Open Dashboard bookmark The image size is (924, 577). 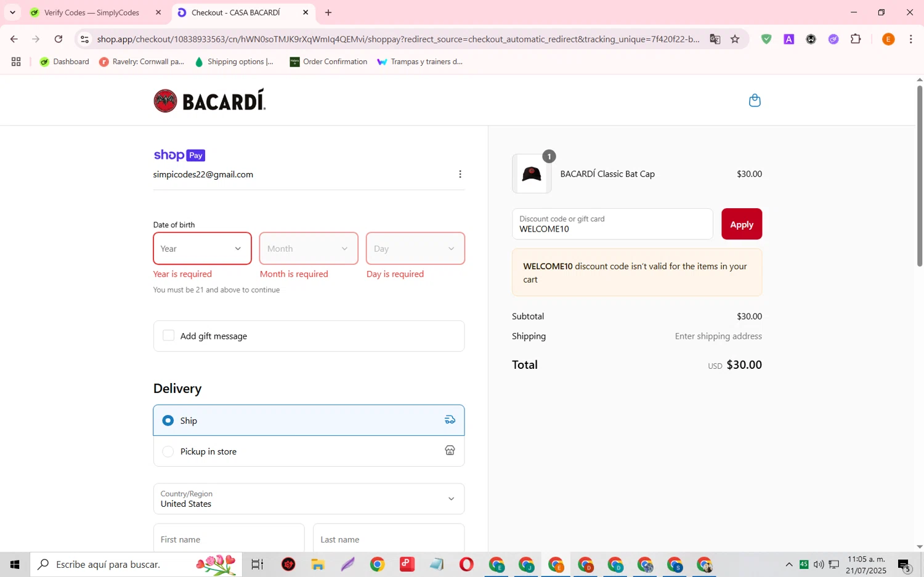click(x=65, y=62)
